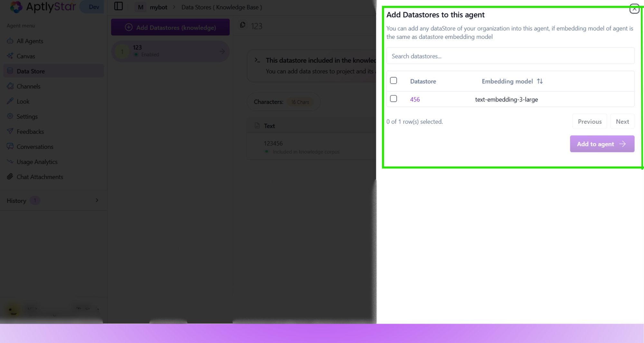Open the Channels section icon
This screenshot has height=343, width=644.
(x=10, y=86)
